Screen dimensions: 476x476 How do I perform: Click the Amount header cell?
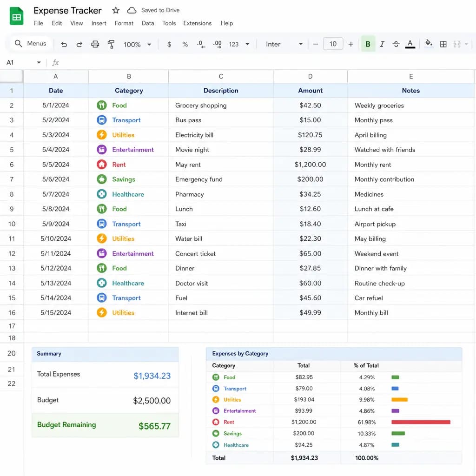310,91
